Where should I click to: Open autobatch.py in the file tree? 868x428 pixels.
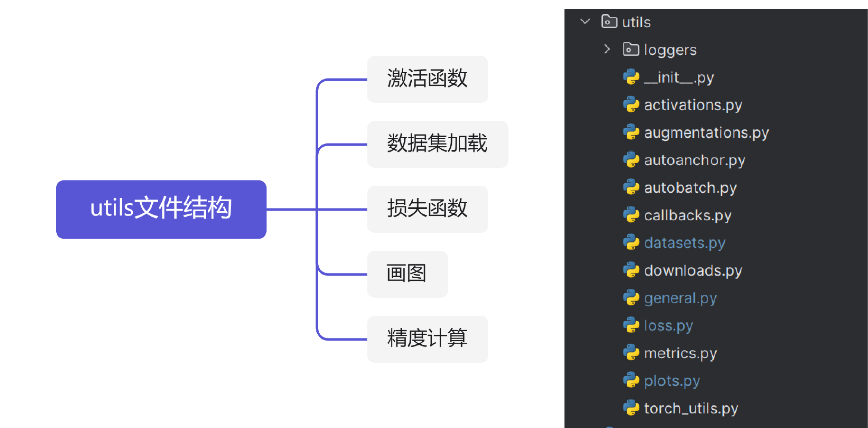[x=690, y=187]
